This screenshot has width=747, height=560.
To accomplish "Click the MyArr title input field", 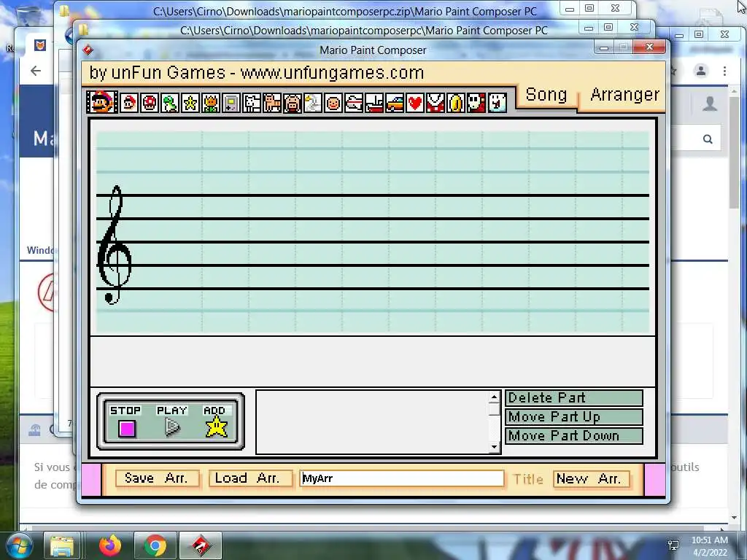I will point(402,478).
